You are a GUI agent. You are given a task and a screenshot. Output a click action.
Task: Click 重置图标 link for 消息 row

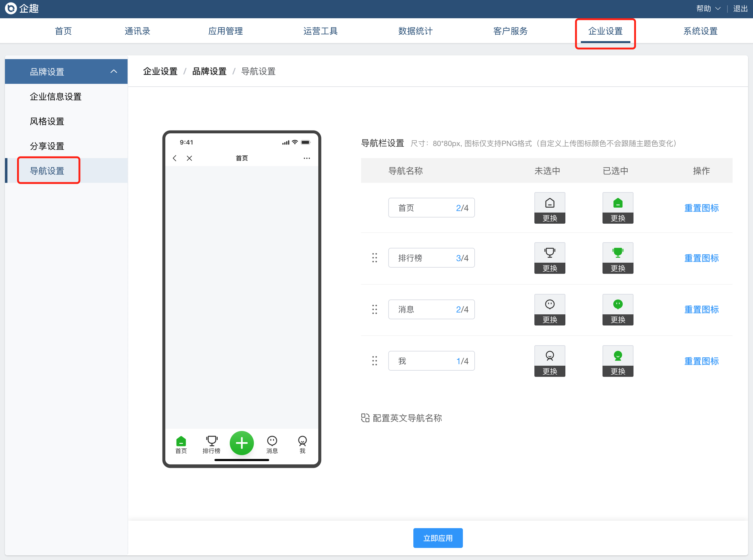[701, 309]
